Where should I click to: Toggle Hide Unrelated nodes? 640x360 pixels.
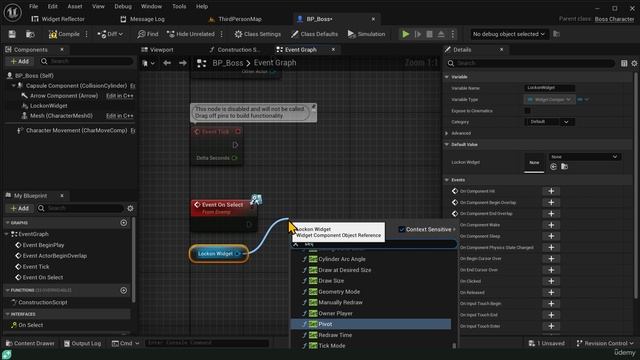pos(191,34)
